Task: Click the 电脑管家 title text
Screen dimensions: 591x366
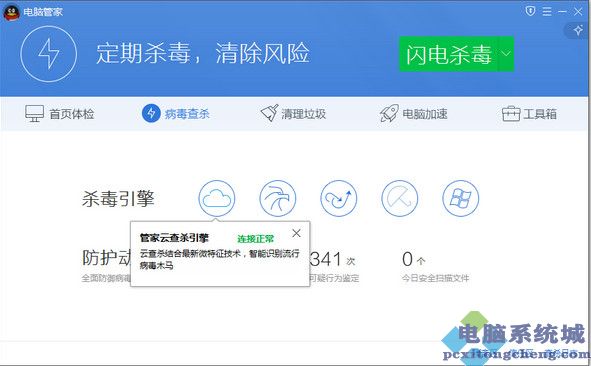Action: point(43,12)
